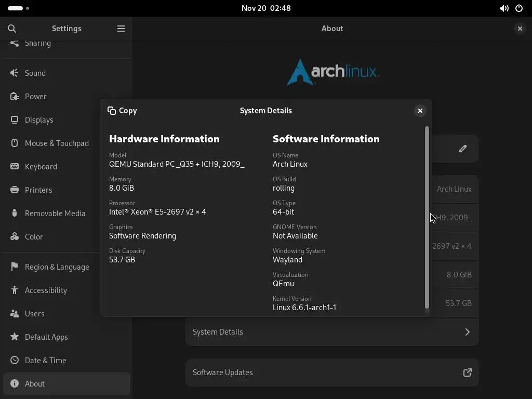Click the Removable Media icon
532x399 pixels.
(14, 213)
